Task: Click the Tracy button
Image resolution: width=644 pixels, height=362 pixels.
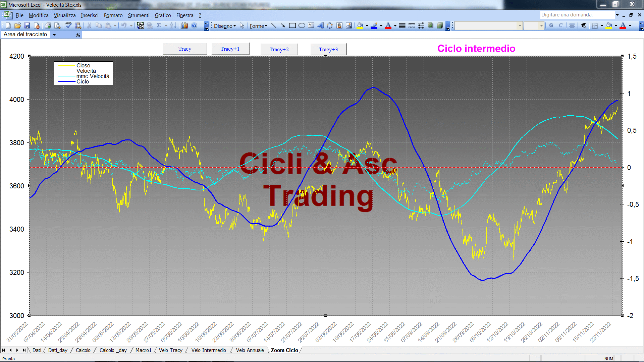Action: click(185, 49)
